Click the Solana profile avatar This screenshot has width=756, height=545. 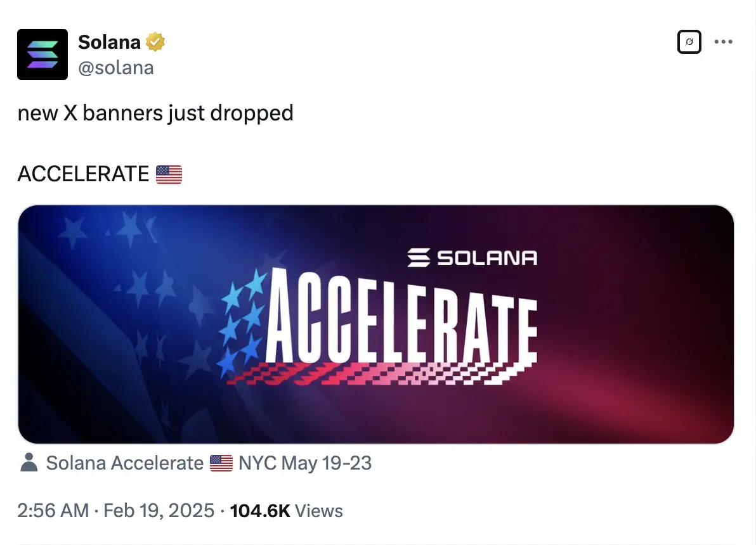42,54
